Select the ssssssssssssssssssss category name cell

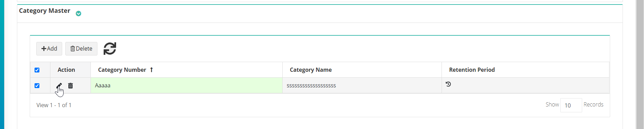(x=362, y=85)
